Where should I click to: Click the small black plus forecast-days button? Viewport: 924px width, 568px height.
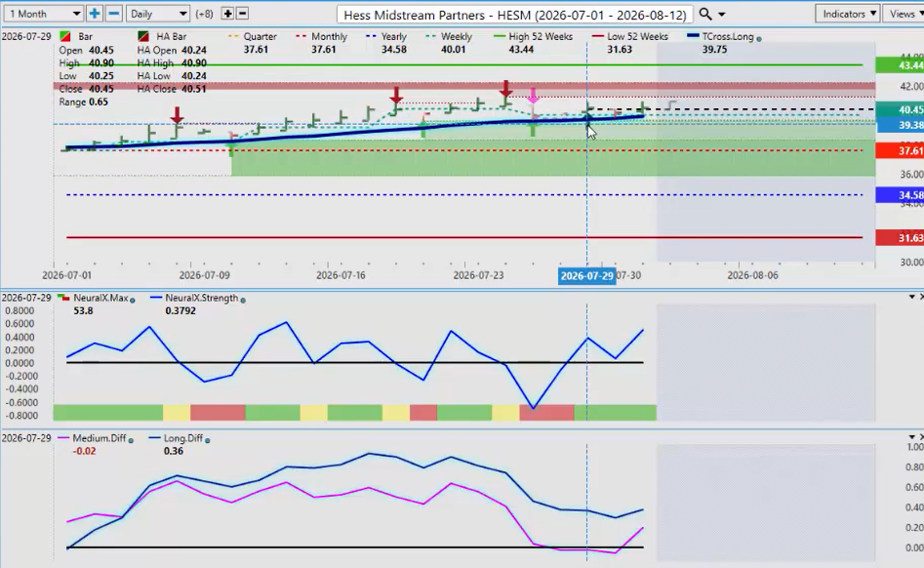click(227, 14)
